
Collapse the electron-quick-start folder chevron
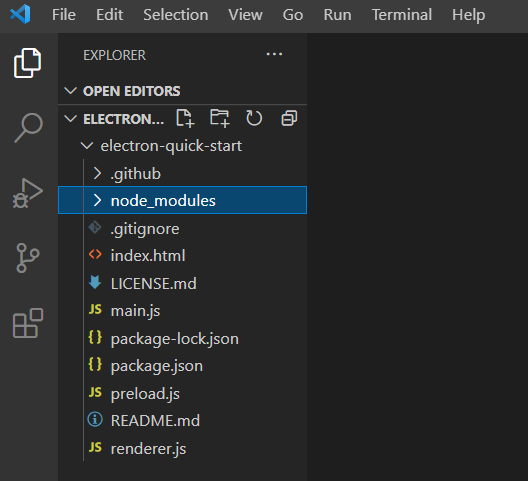[x=87, y=146]
